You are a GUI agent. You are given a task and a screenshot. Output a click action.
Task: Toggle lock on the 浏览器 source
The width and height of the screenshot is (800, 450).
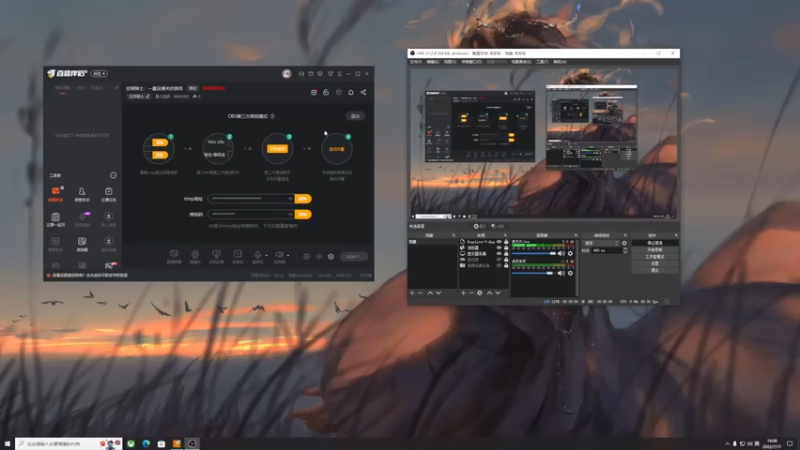[506, 248]
